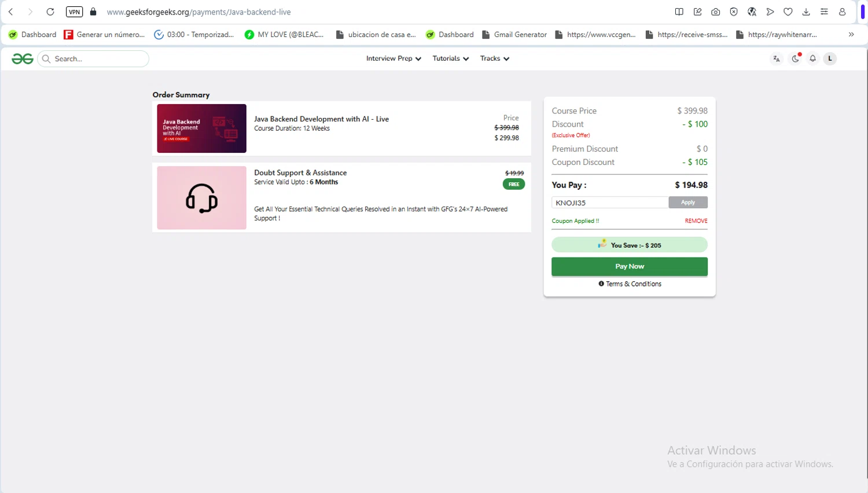Open ad blocker shield icon
The height and width of the screenshot is (493, 868).
pos(734,12)
